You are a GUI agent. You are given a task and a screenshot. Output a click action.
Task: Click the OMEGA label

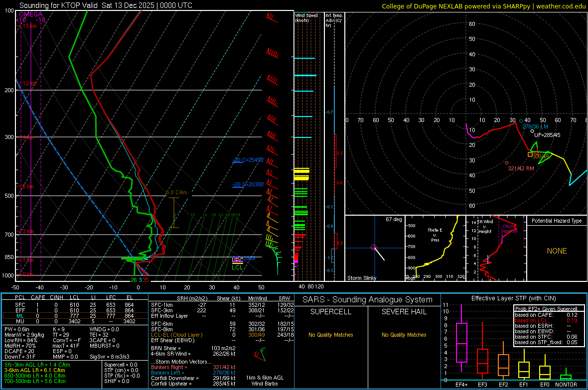click(x=30, y=14)
